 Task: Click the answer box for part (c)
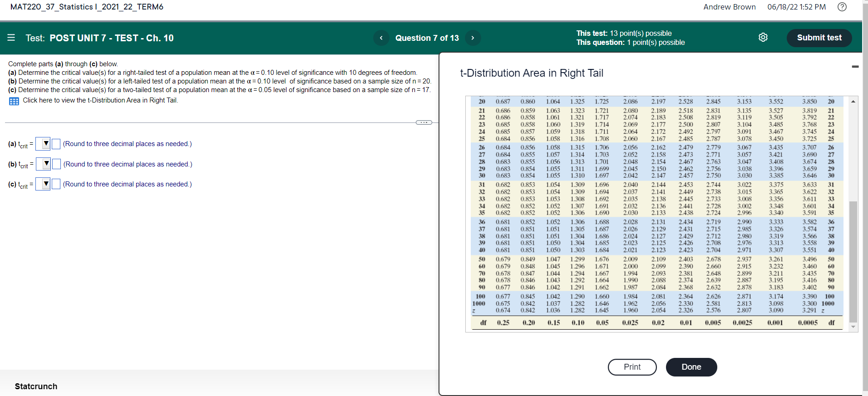[56, 184]
